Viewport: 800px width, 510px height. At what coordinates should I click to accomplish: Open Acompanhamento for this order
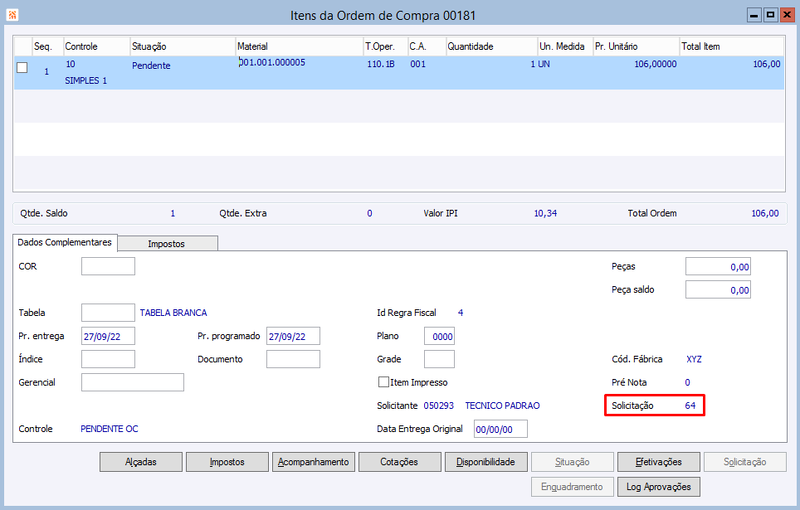coord(313,462)
